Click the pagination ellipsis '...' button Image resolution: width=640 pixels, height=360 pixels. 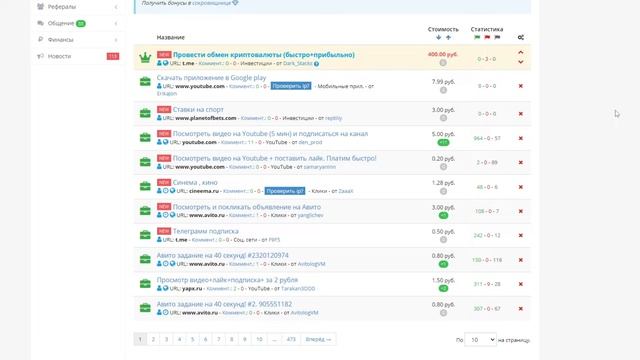tap(274, 339)
